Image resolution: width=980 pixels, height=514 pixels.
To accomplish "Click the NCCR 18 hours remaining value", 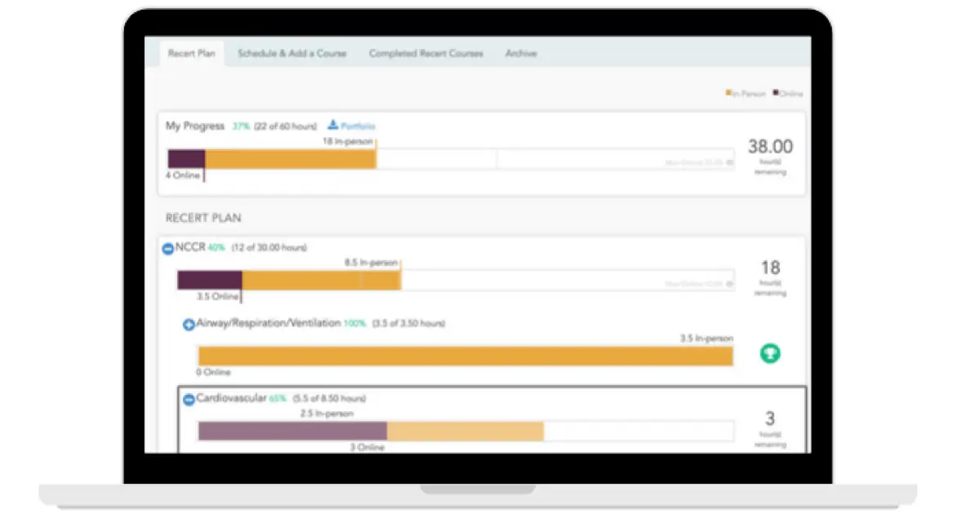I will click(769, 268).
